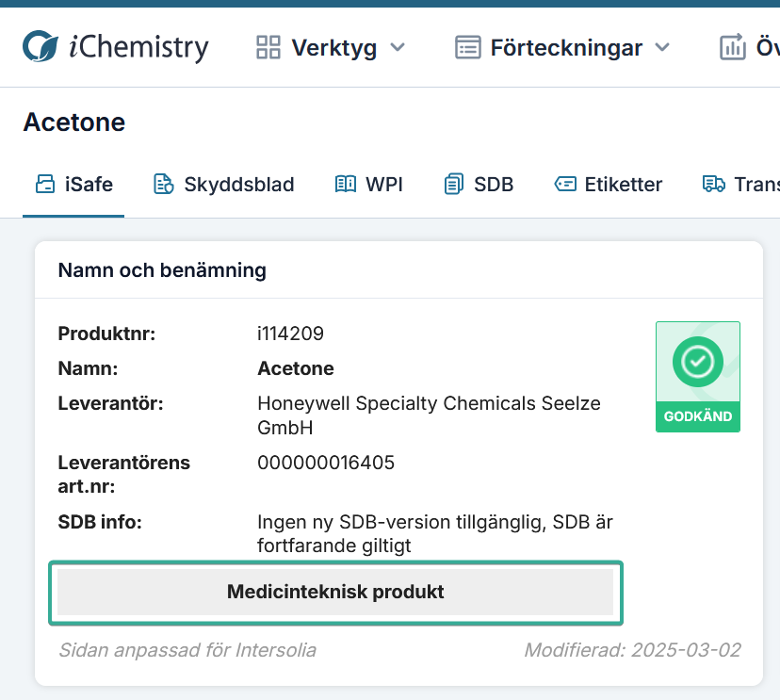Image resolution: width=780 pixels, height=700 pixels.
Task: Click supplier article number 000000016405
Action: (x=326, y=463)
